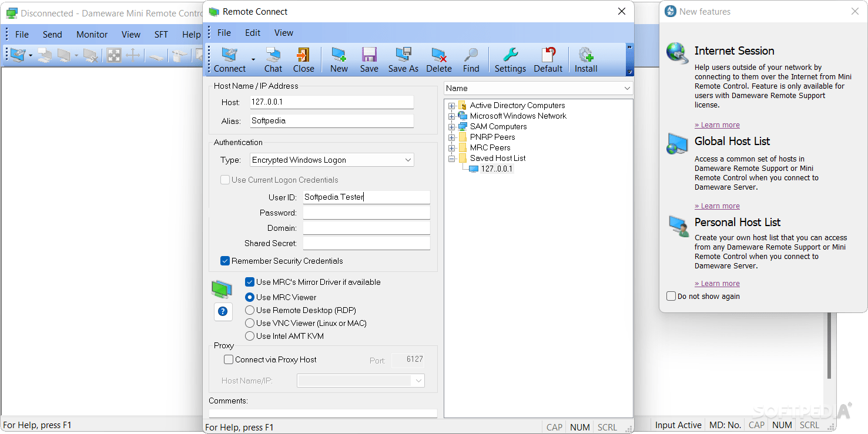Viewport: 868px width, 434px height.
Task: Choose Use VNC Viewer (Linux or MAC)
Action: [x=250, y=323]
